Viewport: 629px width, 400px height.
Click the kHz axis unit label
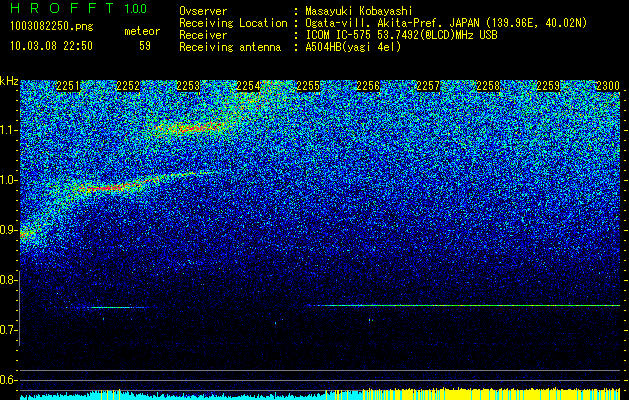click(x=9, y=81)
